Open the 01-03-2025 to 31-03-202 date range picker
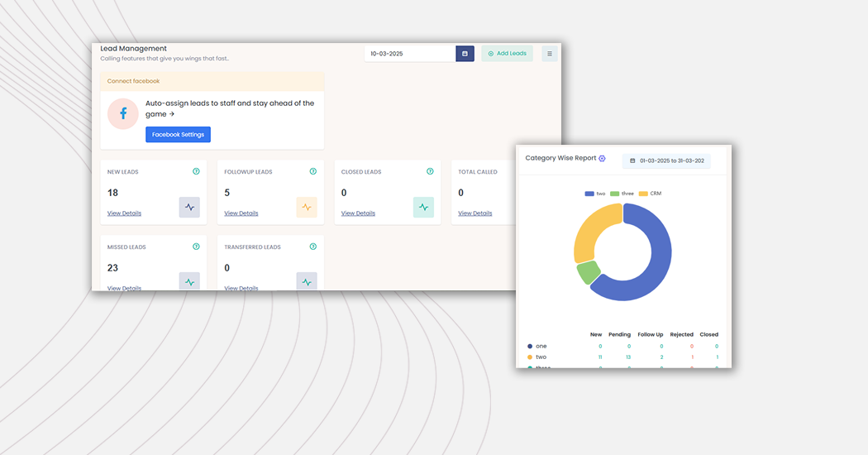Viewport: 868px width, 455px height. [x=666, y=160]
